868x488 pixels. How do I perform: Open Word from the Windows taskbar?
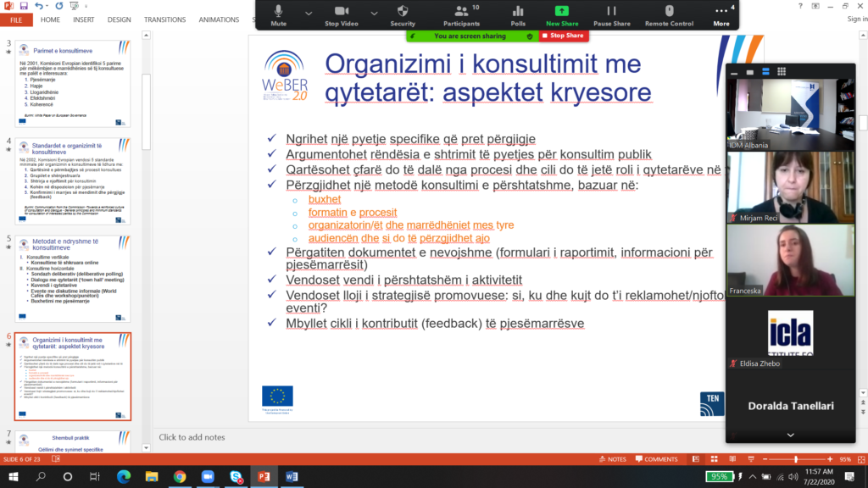(292, 476)
